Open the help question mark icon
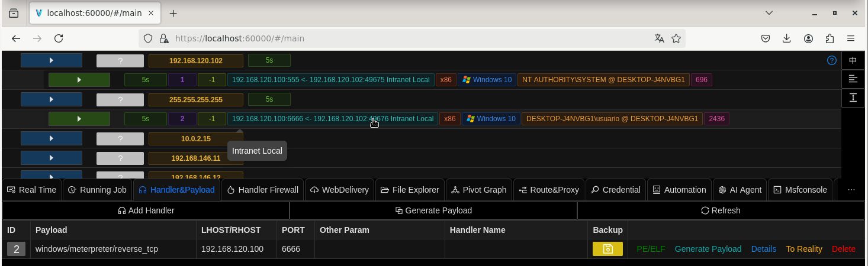Screen dimensions: 868x266 (831, 60)
